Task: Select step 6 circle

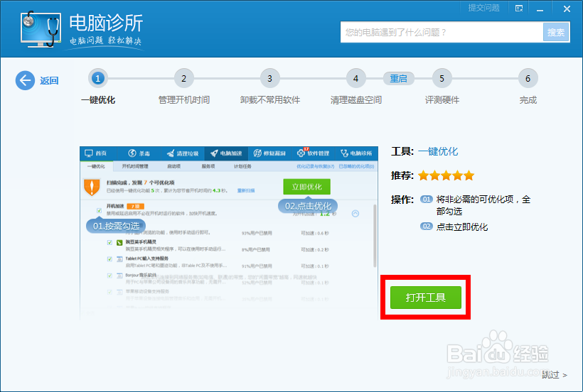Action: click(528, 78)
